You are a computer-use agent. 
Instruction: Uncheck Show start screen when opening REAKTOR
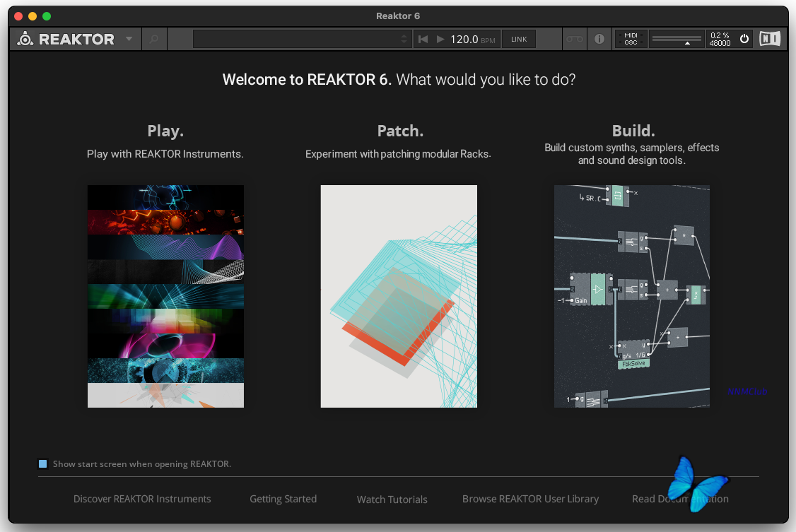pyautogui.click(x=42, y=463)
